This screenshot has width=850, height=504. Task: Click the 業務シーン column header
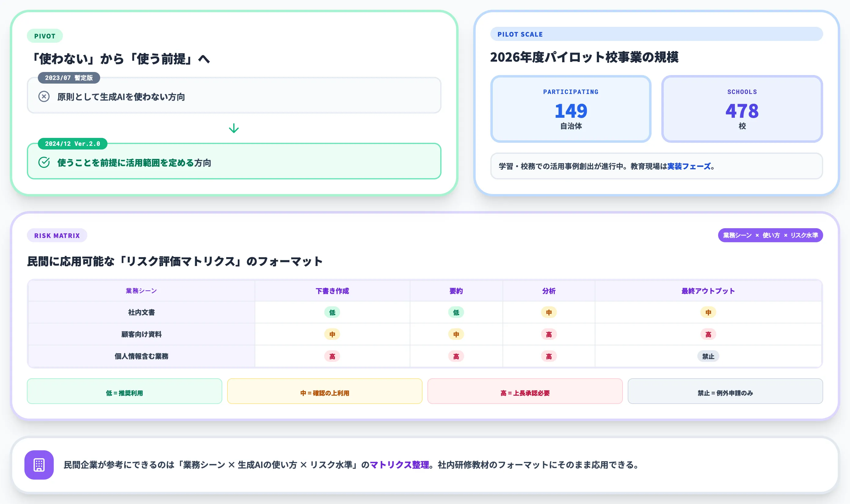tap(141, 291)
